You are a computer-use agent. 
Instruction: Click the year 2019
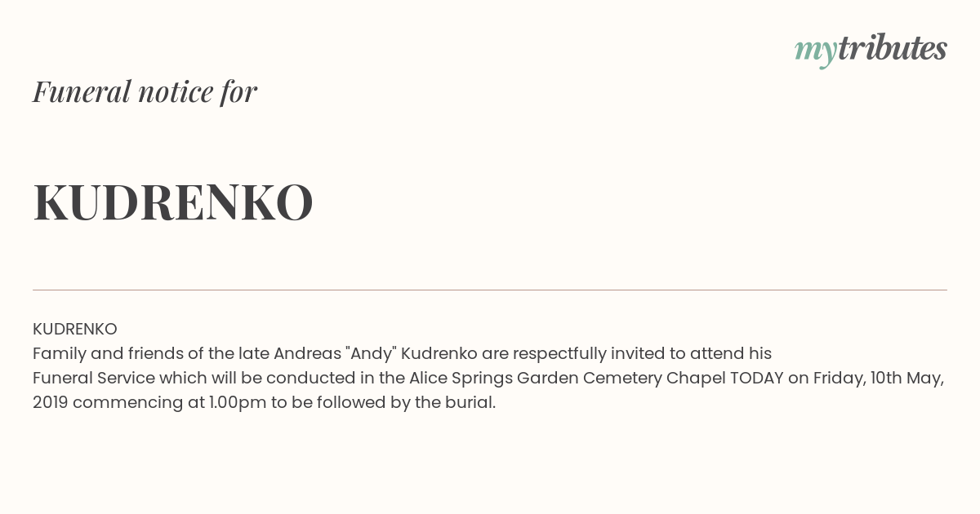[x=51, y=402]
